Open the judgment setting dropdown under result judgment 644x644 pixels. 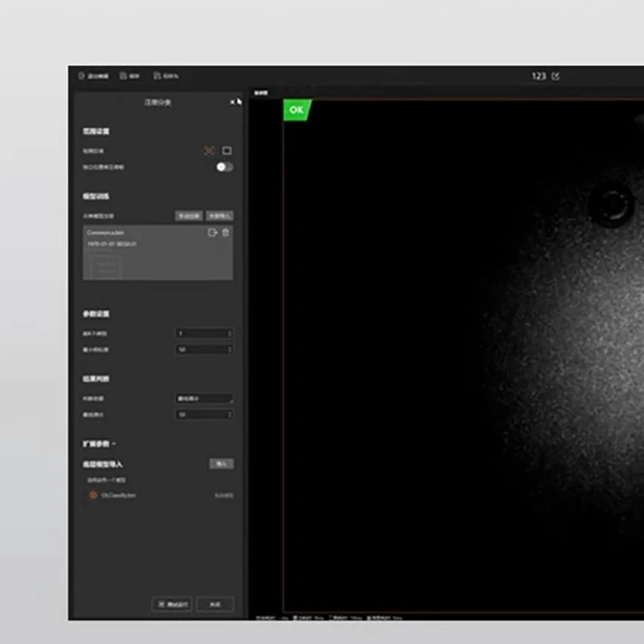point(204,398)
